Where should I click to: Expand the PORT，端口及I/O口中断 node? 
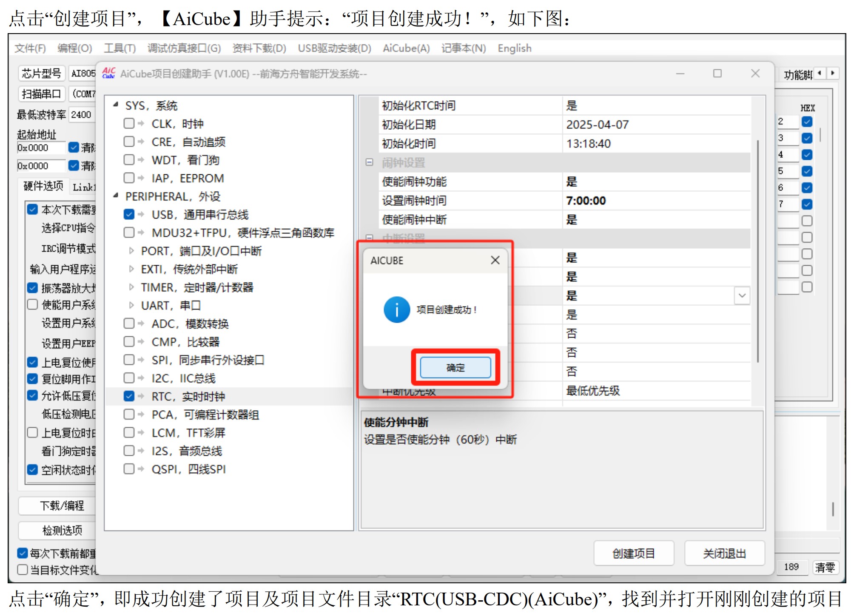pyautogui.click(x=131, y=251)
